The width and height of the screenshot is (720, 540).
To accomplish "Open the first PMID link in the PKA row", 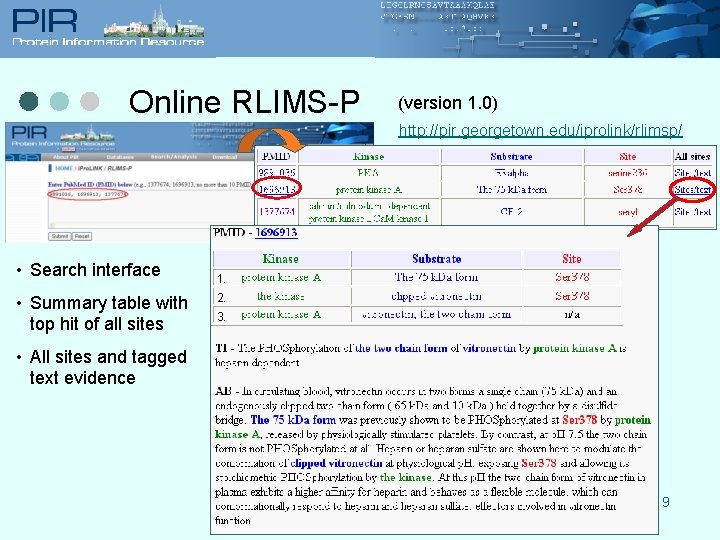I will (277, 173).
